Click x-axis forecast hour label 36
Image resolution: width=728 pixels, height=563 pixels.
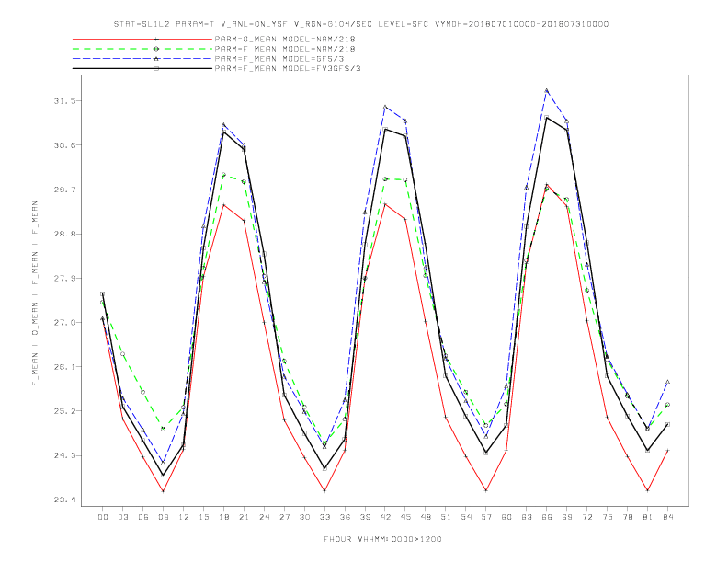tap(345, 517)
